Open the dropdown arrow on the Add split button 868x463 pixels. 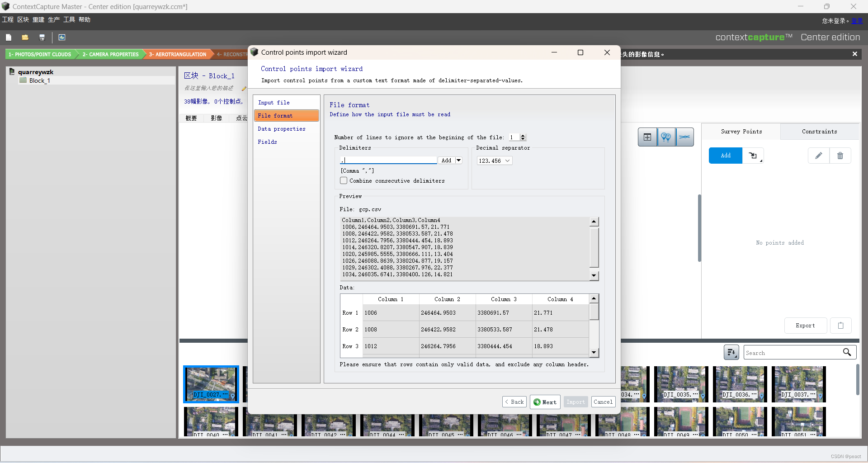pos(458,160)
